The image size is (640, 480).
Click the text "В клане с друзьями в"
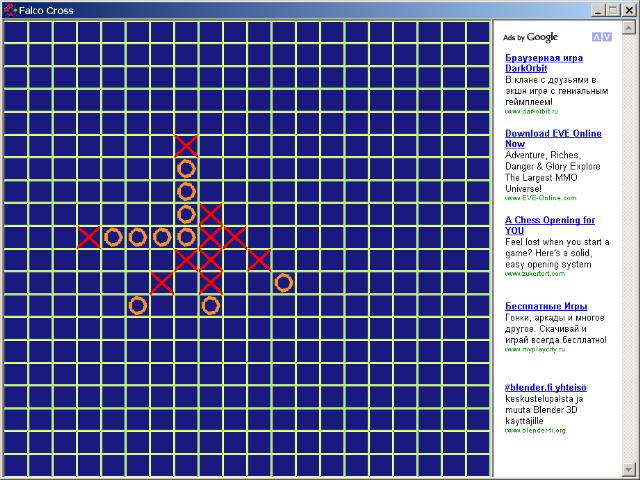click(x=551, y=80)
